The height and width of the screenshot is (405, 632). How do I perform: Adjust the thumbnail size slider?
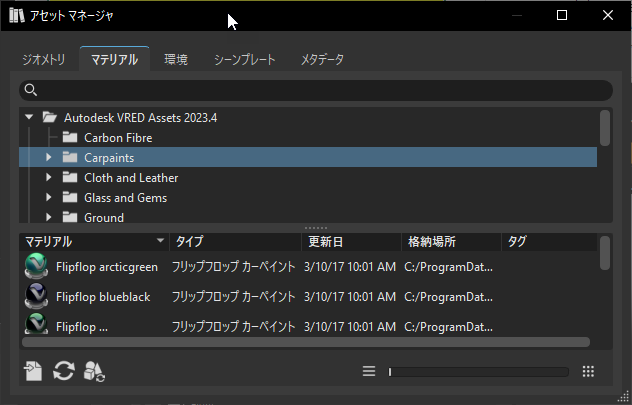click(478, 372)
